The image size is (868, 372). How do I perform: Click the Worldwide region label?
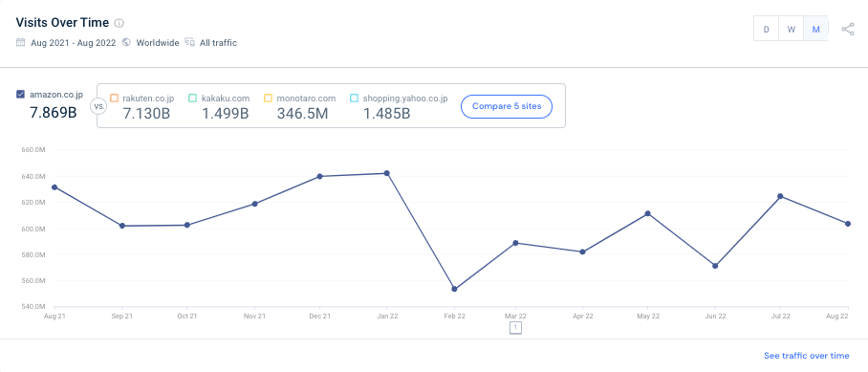[x=158, y=43]
